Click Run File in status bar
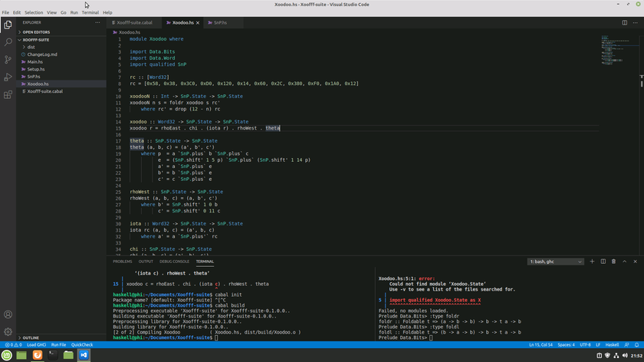Image resolution: width=644 pixels, height=362 pixels. pos(58,344)
